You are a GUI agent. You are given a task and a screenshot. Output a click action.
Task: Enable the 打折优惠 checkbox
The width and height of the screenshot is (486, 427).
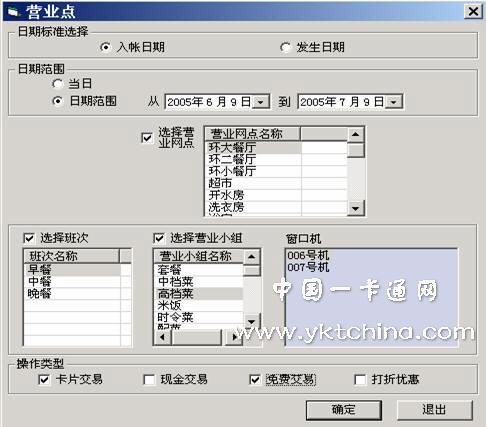coord(360,379)
